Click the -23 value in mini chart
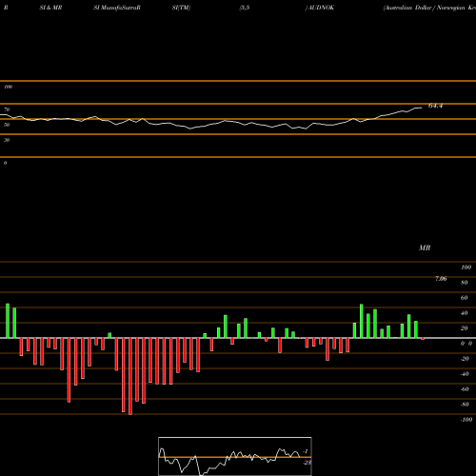476x476 pixels. [x=307, y=463]
